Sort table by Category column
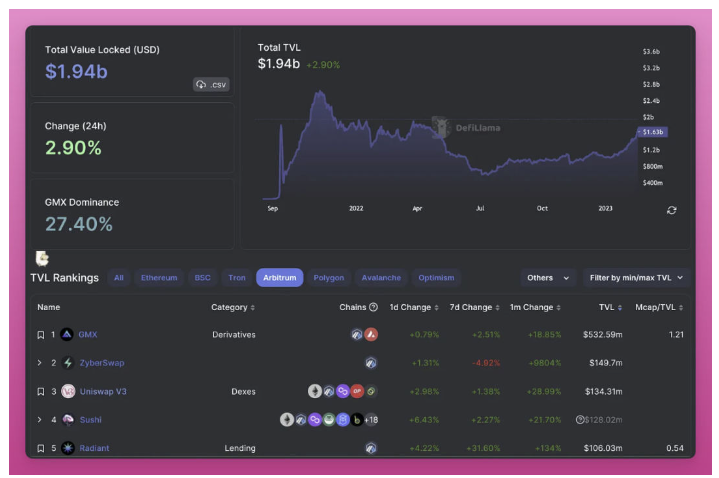Screen dimensions: 719x478 pyautogui.click(x=232, y=307)
